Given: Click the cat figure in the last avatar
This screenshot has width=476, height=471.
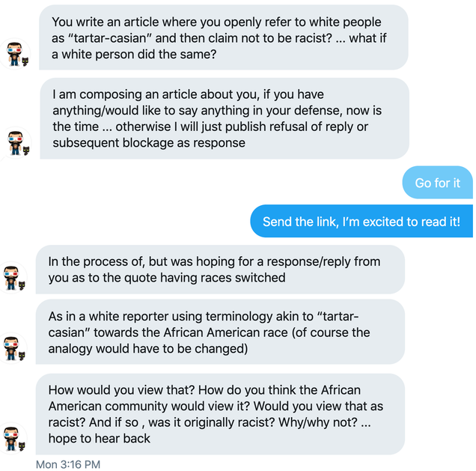Looking at the screenshot, I should tap(22, 446).
